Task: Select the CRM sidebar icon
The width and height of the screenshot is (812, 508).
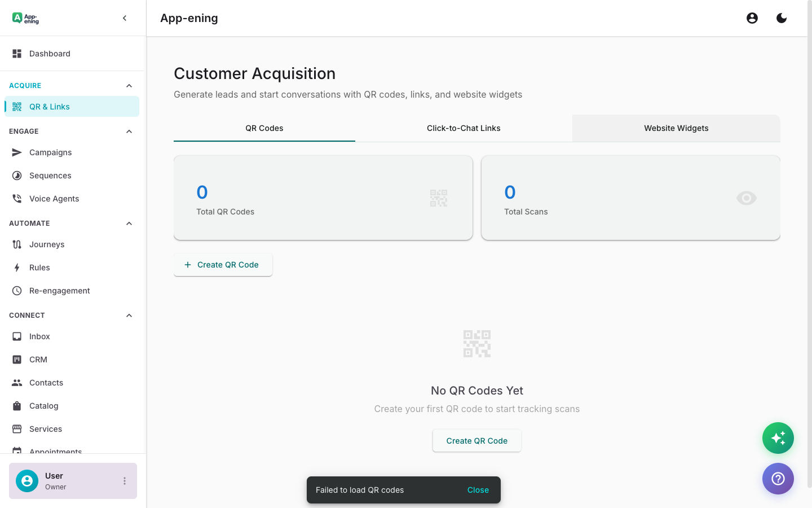Action: coord(17,359)
